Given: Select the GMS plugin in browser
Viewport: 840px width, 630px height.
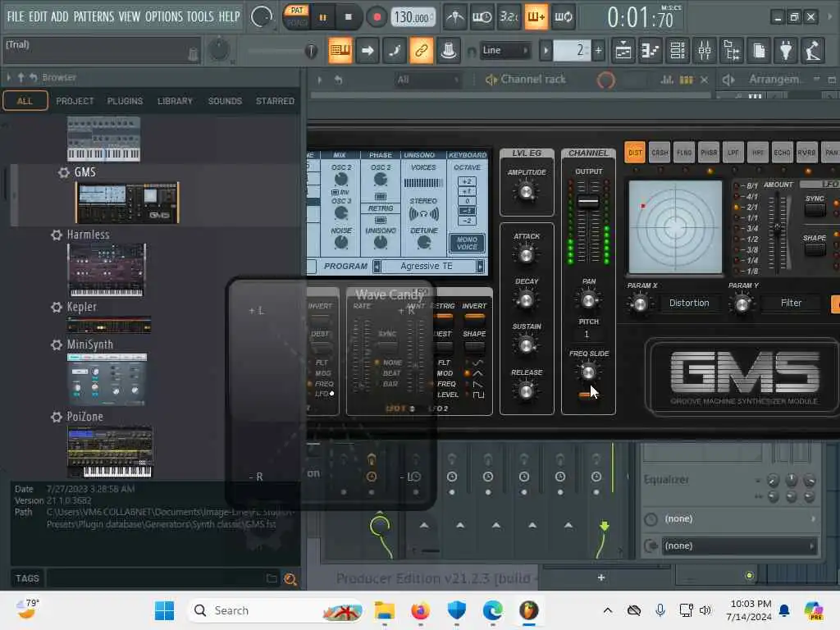Looking at the screenshot, I should (84, 172).
